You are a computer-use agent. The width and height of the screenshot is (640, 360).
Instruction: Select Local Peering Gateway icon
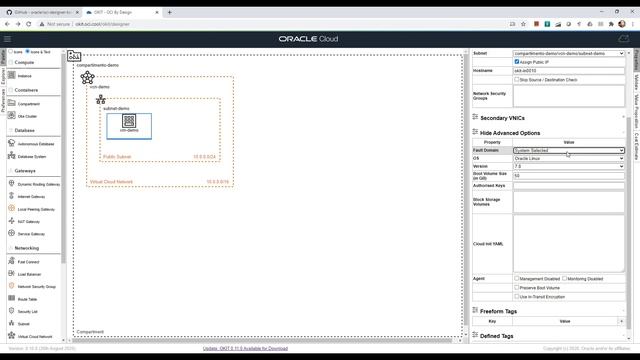click(11, 209)
